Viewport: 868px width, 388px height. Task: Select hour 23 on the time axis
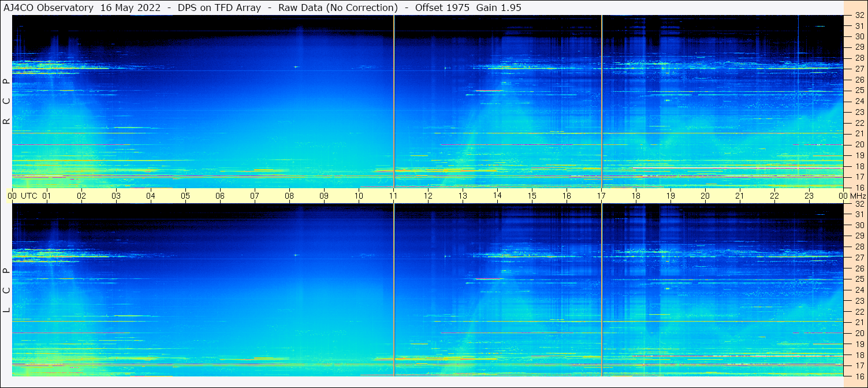coord(809,196)
